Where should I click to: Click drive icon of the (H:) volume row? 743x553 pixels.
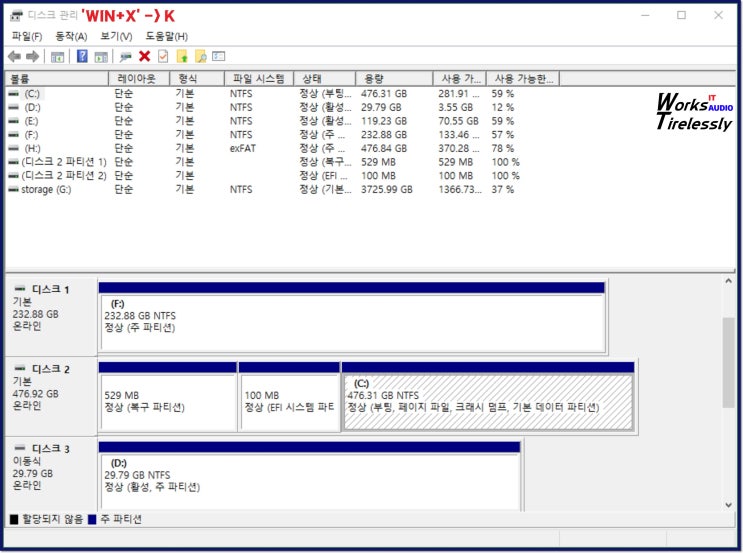14,148
